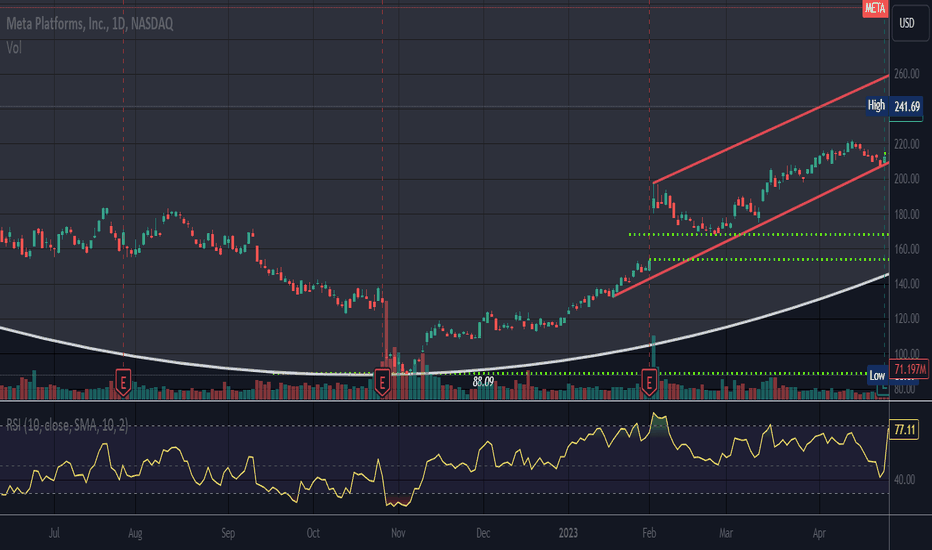
Task: Click the earnings E marker near November
Action: click(382, 382)
